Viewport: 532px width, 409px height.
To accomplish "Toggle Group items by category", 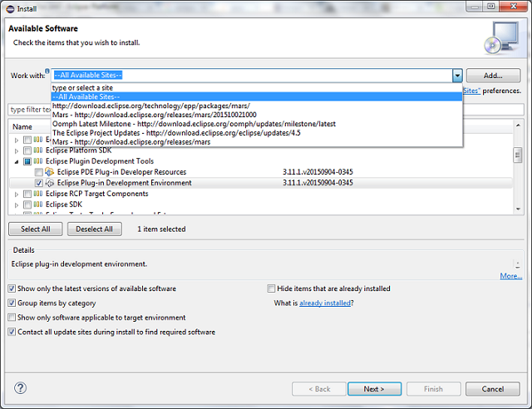I will tap(12, 303).
